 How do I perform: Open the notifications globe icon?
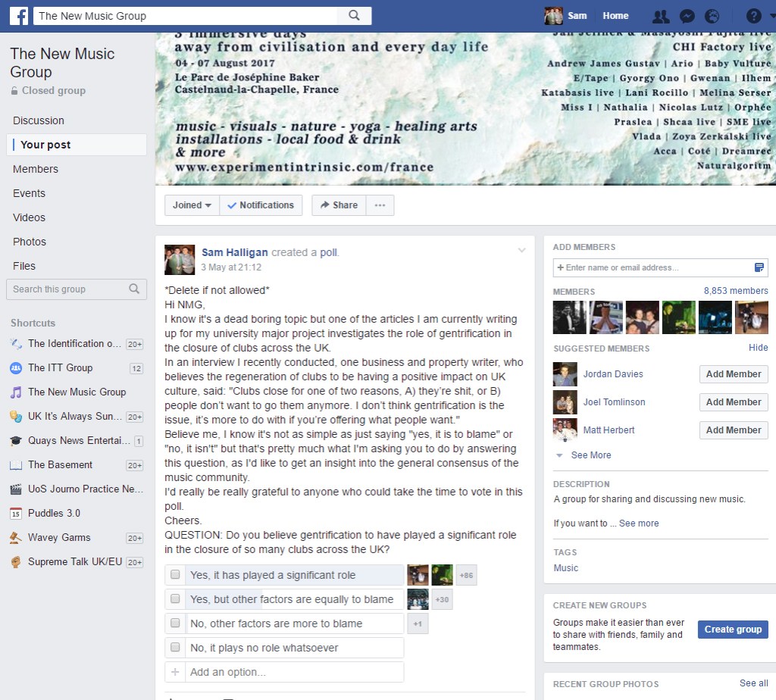click(712, 16)
